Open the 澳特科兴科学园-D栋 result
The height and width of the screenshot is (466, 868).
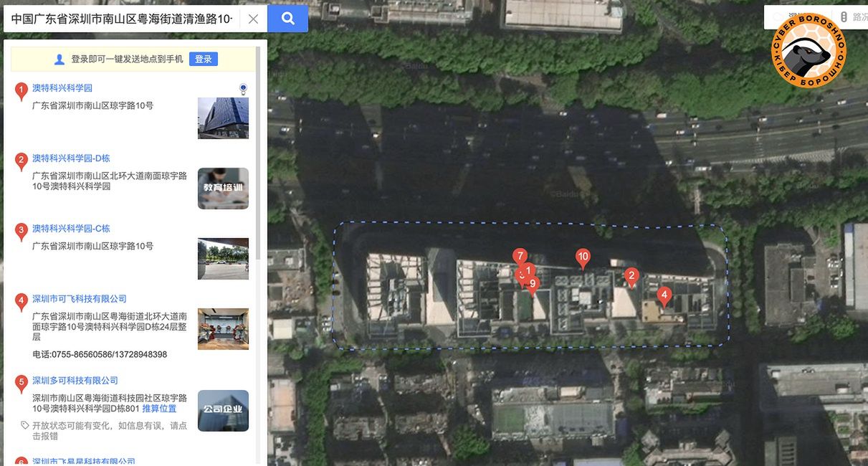pos(71,158)
